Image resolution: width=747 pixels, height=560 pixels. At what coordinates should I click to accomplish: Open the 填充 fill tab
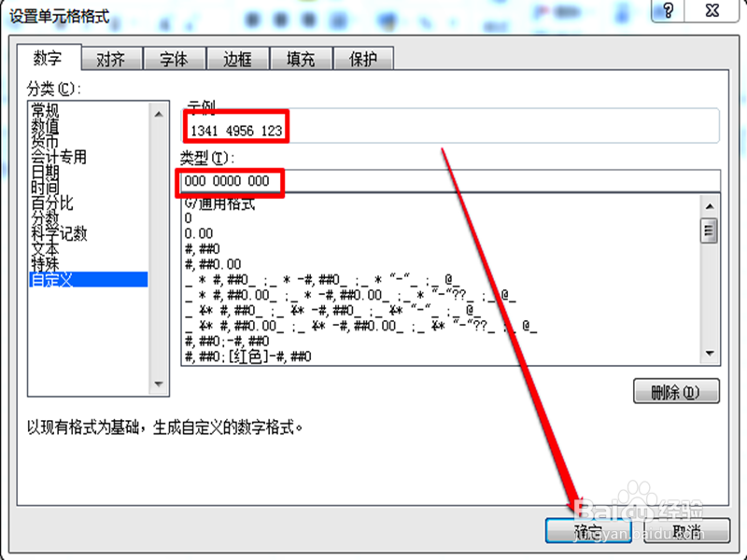click(299, 57)
